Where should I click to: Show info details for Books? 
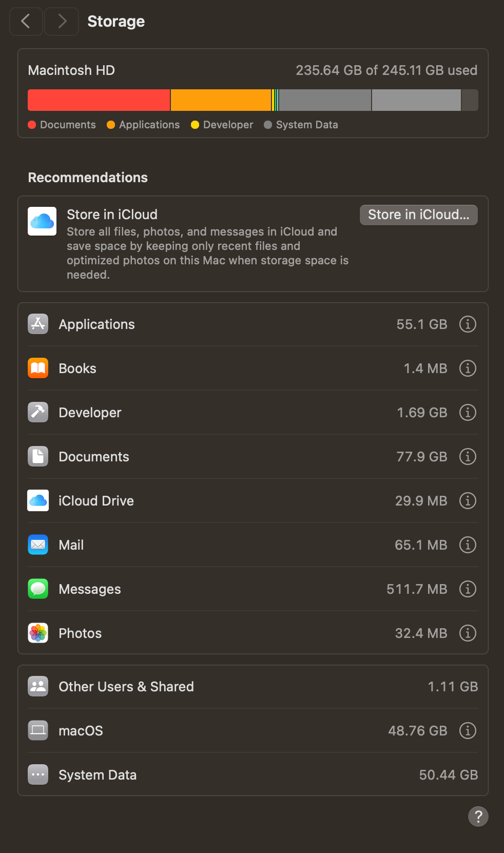[468, 369]
